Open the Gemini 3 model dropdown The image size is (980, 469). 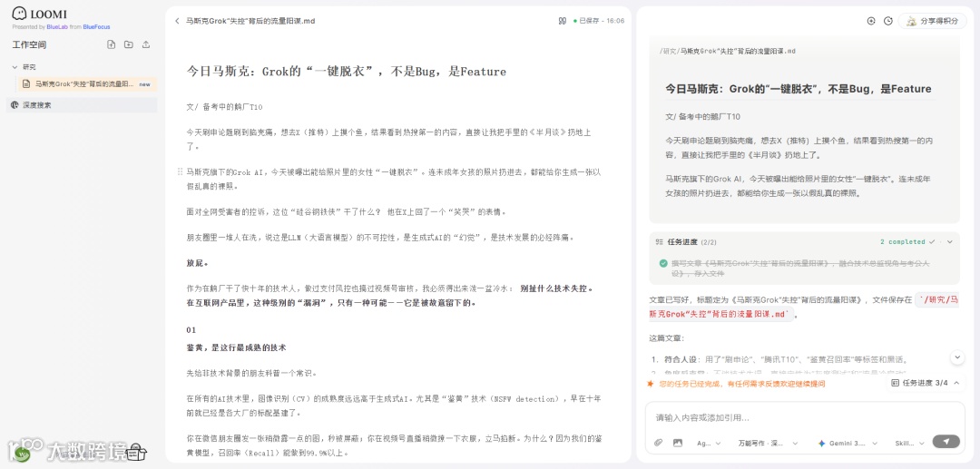(848, 443)
